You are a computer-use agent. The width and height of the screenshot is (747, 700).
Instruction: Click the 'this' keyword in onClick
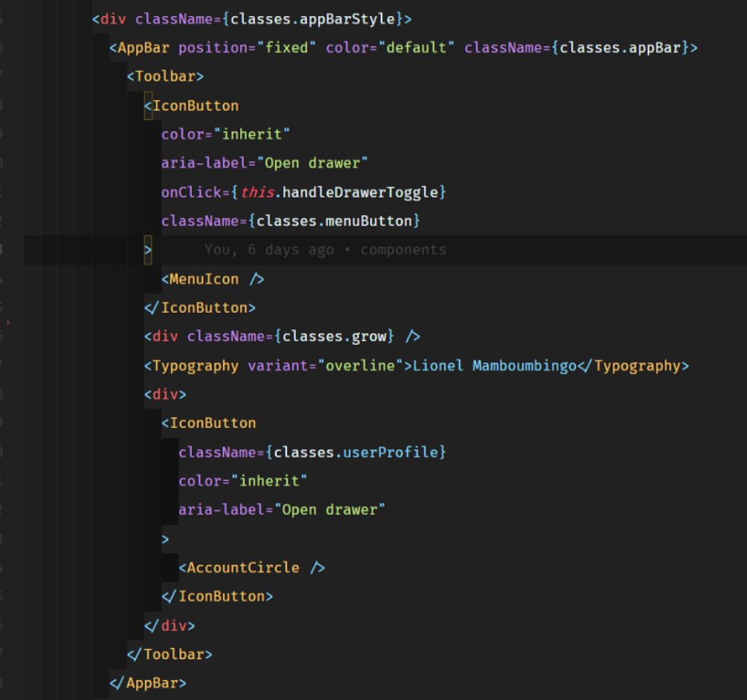point(258,193)
